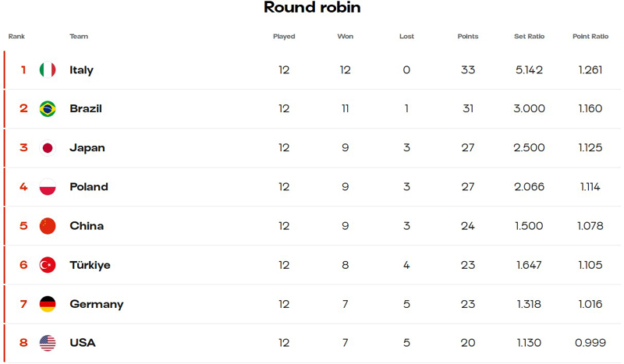The height and width of the screenshot is (364, 624).
Task: Sort by the Set Ratio header
Action: click(529, 36)
